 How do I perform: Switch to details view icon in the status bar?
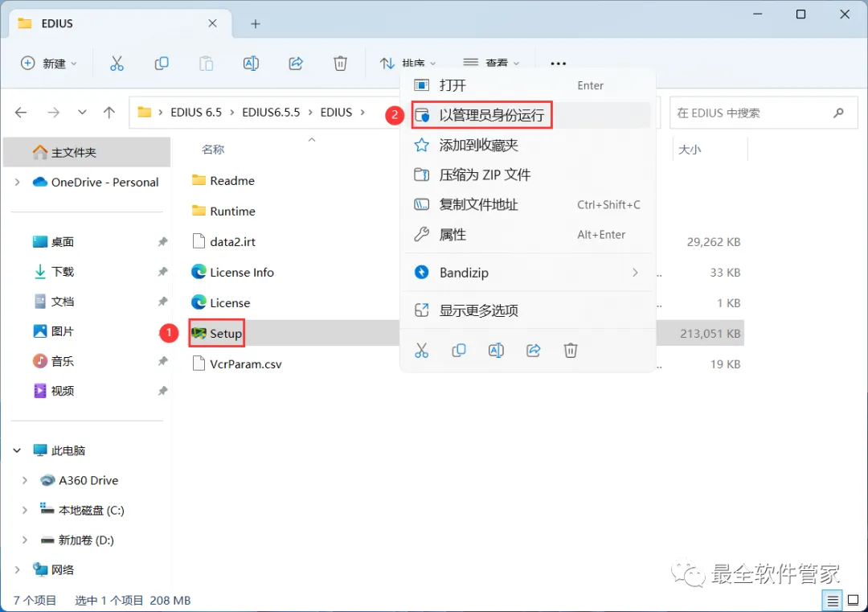(x=833, y=601)
